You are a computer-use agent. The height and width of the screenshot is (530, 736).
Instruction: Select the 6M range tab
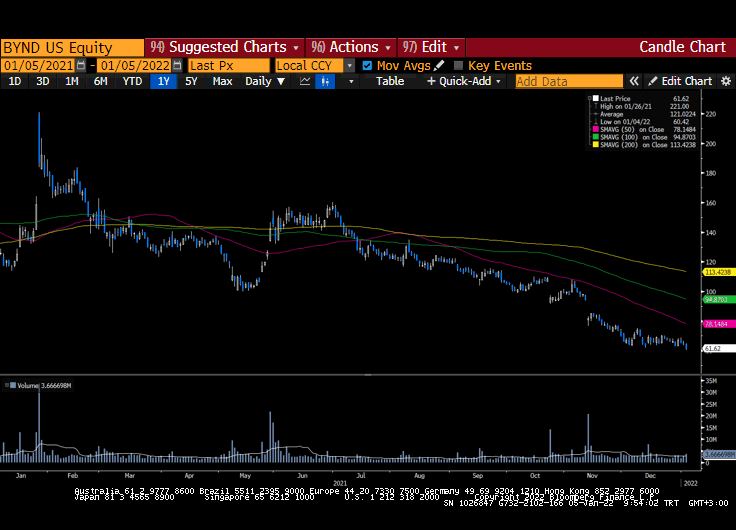[x=100, y=81]
